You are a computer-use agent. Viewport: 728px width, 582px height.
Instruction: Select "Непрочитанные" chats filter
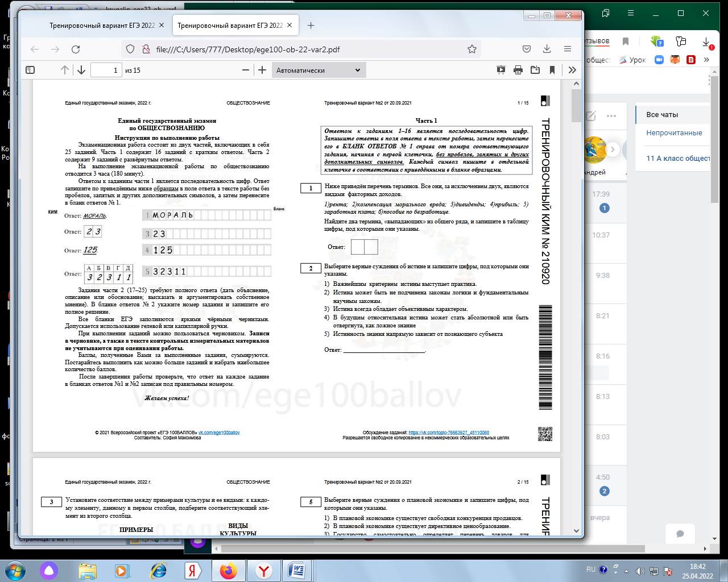(x=674, y=132)
